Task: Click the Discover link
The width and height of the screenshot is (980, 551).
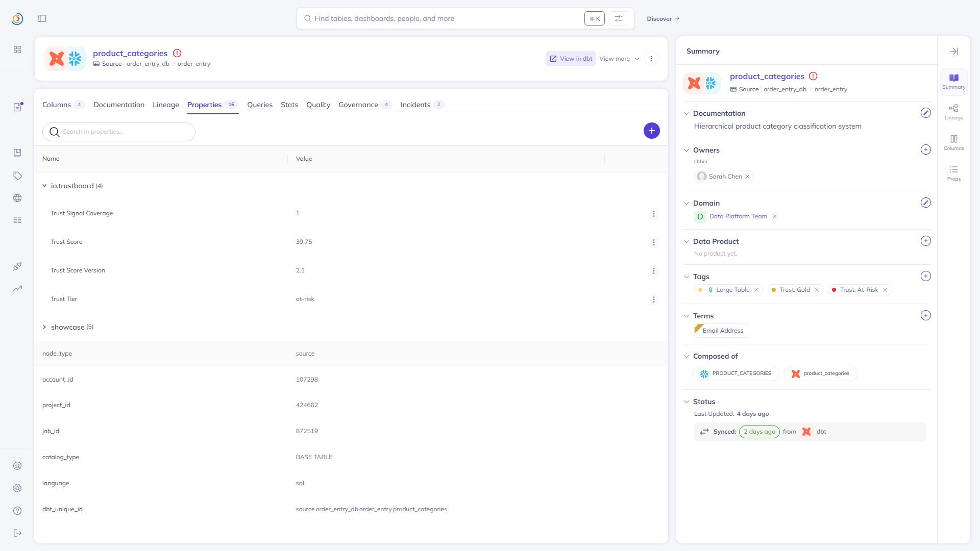Action: 663,18
